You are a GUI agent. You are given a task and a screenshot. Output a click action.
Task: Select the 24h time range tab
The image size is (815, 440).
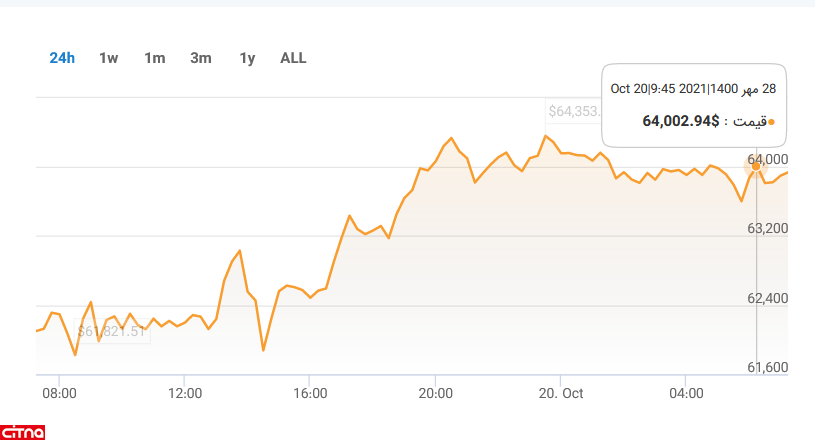(62, 58)
